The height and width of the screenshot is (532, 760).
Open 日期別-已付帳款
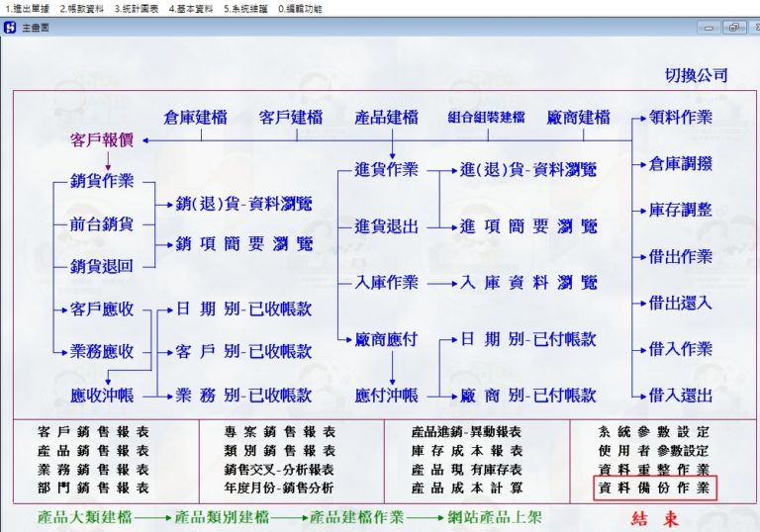[528, 339]
